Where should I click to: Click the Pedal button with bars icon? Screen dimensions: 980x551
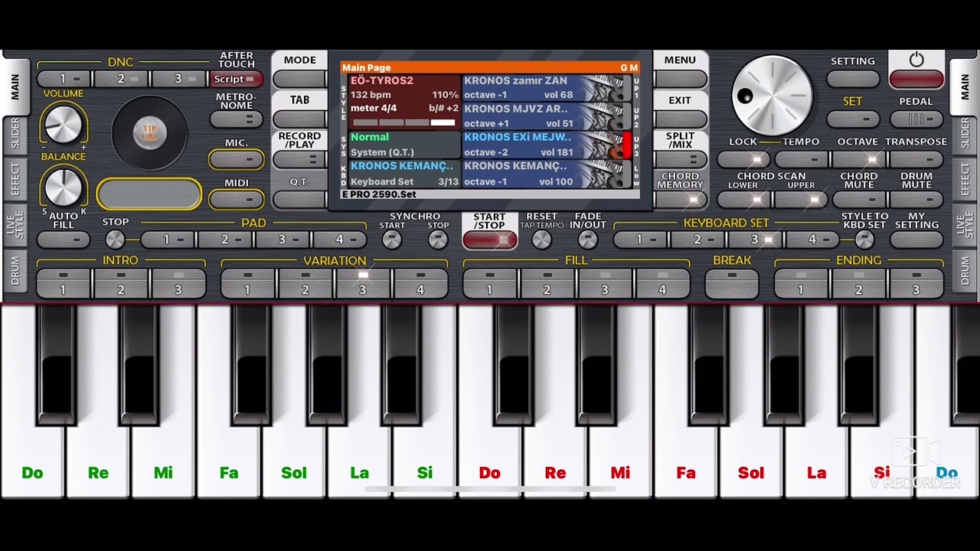pos(916,119)
